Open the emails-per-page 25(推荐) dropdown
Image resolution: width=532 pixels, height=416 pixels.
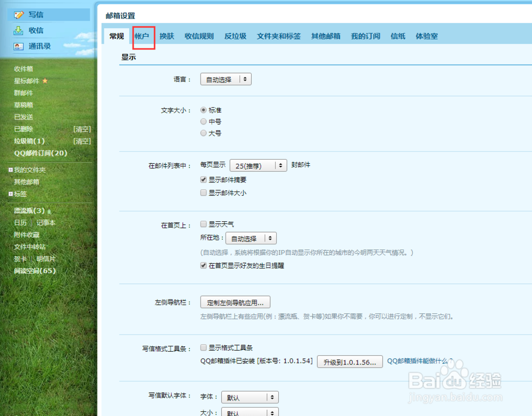pyautogui.click(x=258, y=165)
